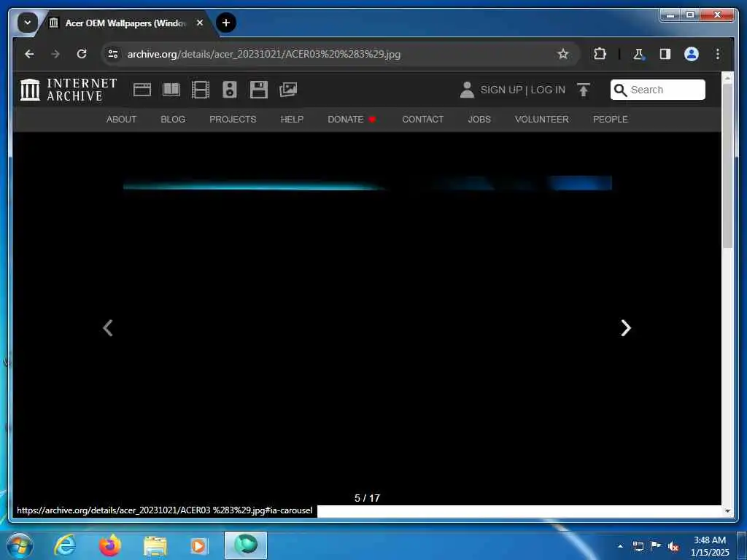Launch Firefox from the taskbar
This screenshot has height=560, width=747.
(109, 545)
